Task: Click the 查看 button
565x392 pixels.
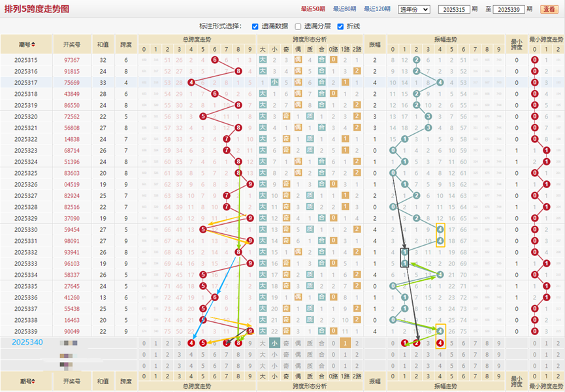Action: coord(549,9)
